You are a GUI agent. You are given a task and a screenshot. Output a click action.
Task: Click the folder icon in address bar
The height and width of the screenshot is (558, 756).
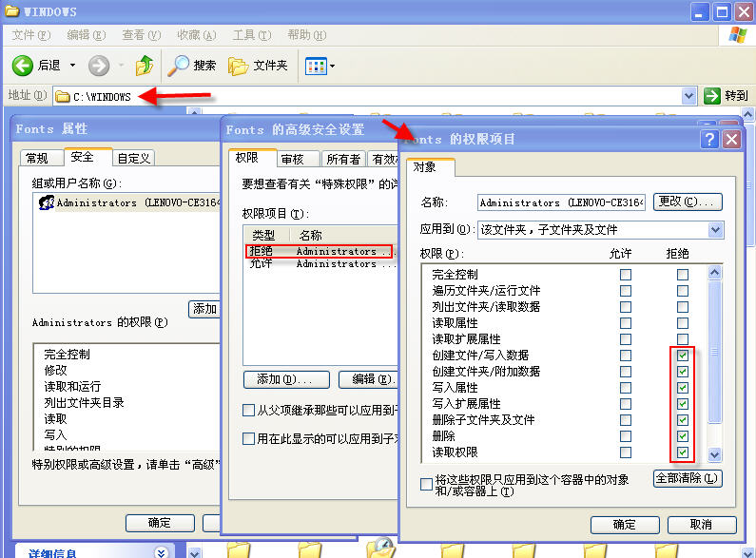point(62,97)
